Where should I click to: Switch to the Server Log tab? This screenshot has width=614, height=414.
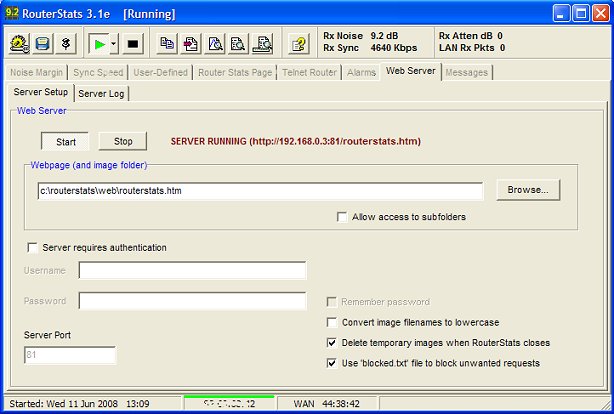(x=102, y=93)
